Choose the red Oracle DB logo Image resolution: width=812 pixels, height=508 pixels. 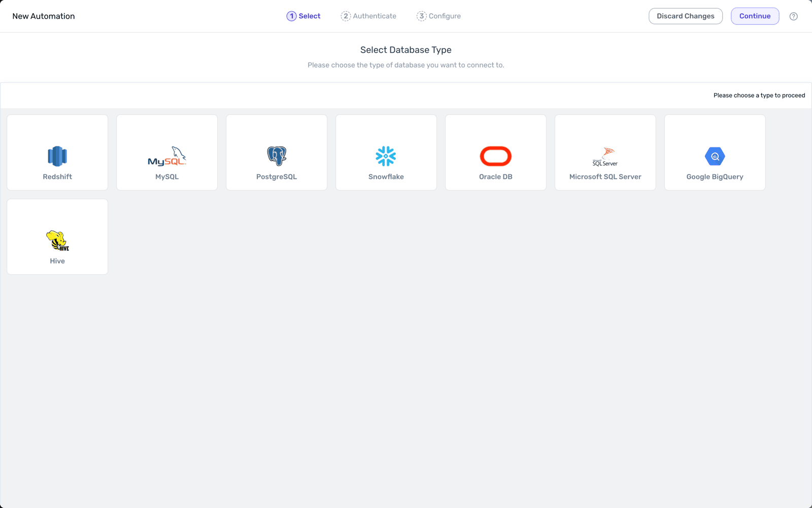(x=496, y=156)
